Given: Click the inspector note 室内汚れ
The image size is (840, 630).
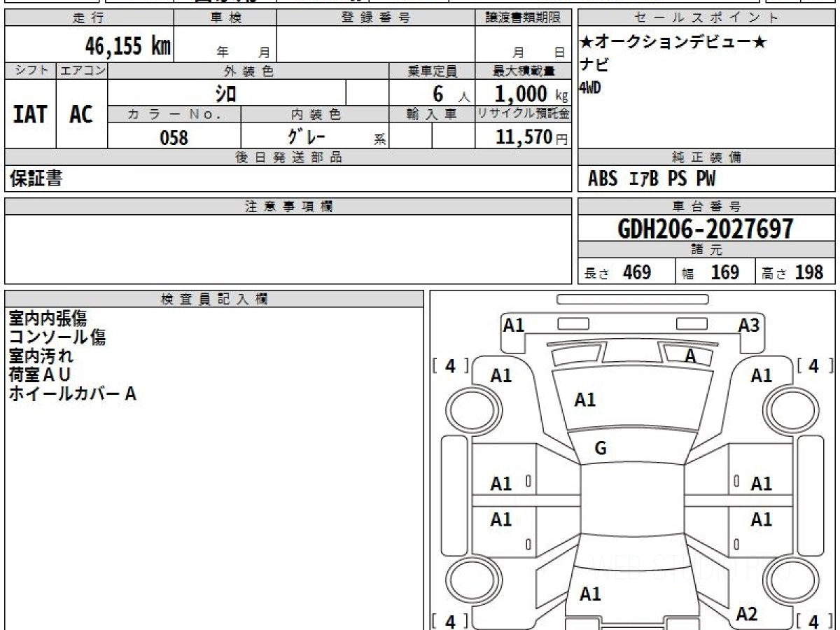Looking at the screenshot, I should 41,356.
